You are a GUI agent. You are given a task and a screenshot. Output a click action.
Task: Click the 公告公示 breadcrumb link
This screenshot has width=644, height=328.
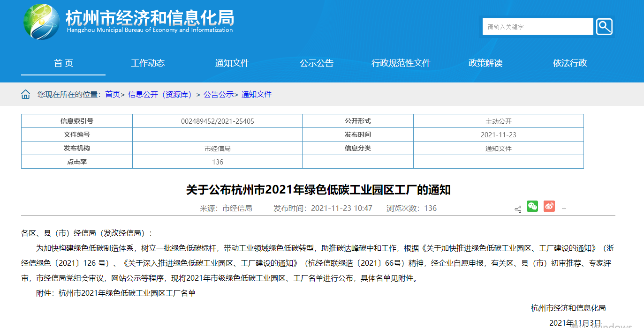pos(219,95)
